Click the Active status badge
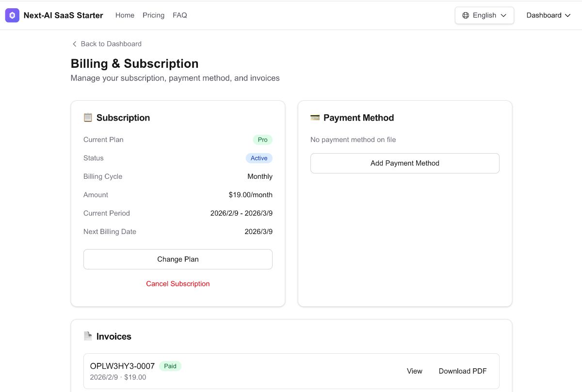Screen dimensions: 582x392 tap(259, 158)
